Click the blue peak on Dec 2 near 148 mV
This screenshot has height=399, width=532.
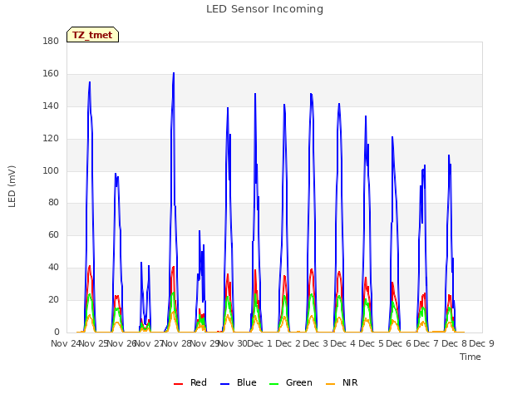pos(311,94)
